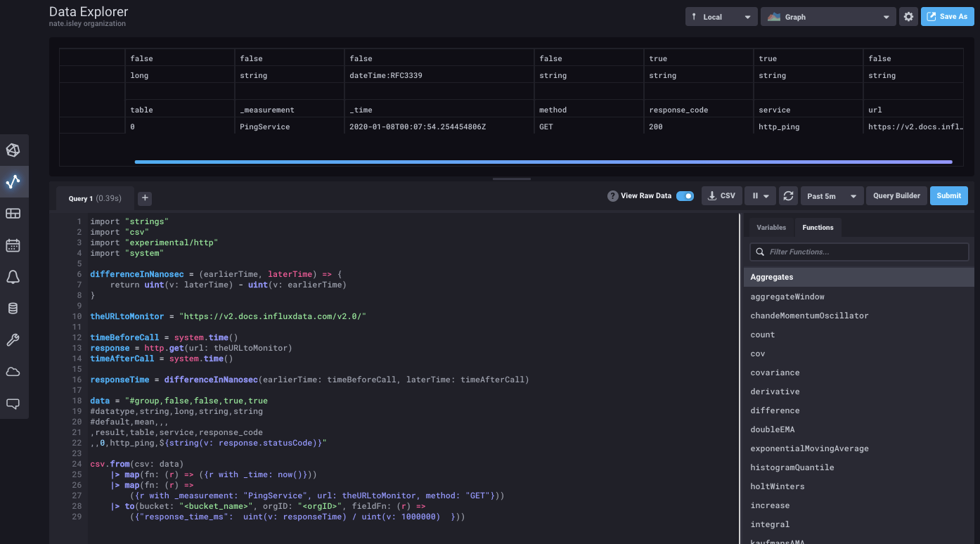Click the Filter Functions search field

click(x=858, y=252)
